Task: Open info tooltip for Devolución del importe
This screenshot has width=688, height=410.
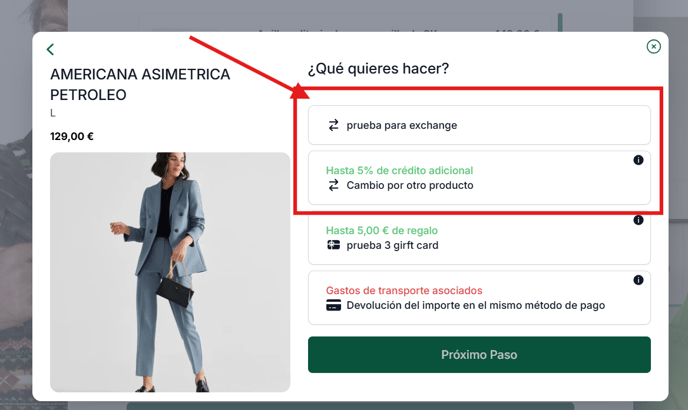Action: pyautogui.click(x=638, y=280)
